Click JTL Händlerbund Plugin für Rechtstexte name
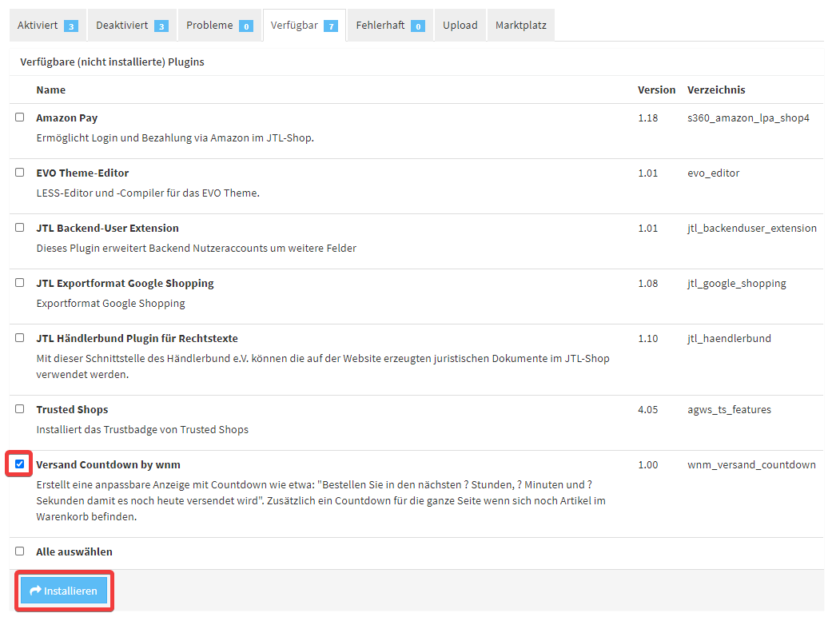This screenshot has width=840, height=621. pos(137,339)
